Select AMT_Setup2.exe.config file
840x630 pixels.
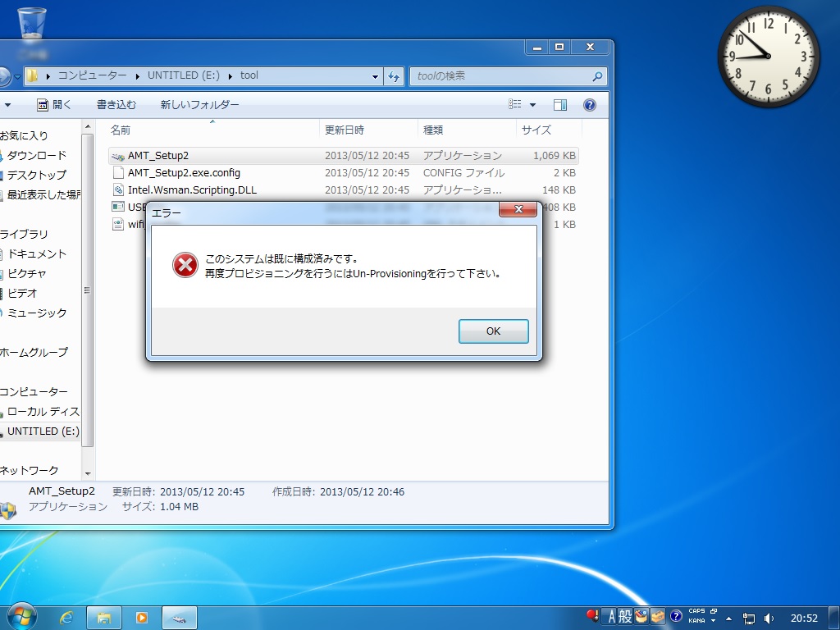(343, 172)
